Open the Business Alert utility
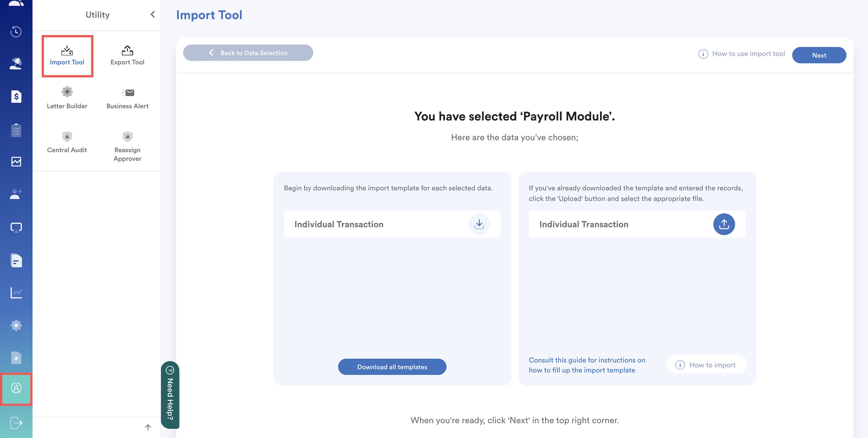 pyautogui.click(x=127, y=98)
